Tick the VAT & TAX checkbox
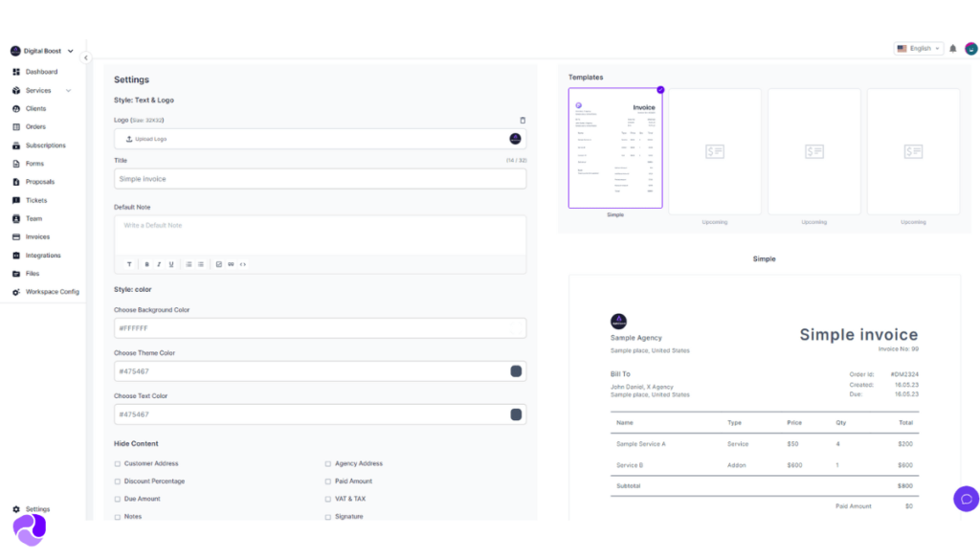Screen dimensions: 980x560 click(328, 499)
